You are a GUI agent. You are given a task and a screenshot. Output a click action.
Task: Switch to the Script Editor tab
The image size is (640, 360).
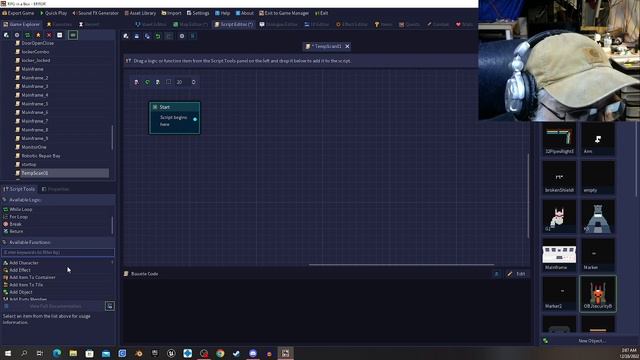[234, 24]
